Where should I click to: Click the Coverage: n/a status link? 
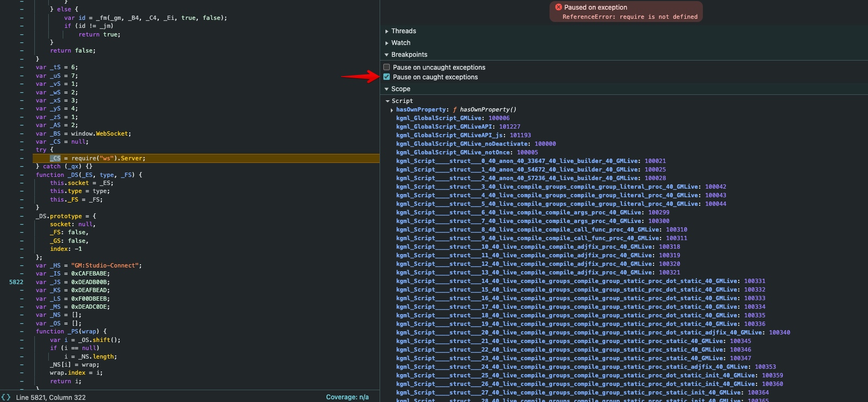[x=347, y=397]
